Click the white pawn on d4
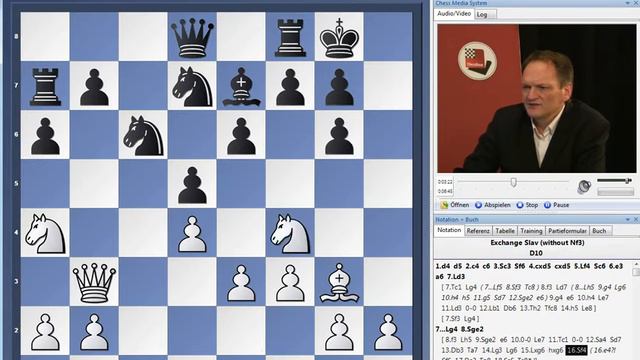The image size is (640, 360). pos(192,233)
